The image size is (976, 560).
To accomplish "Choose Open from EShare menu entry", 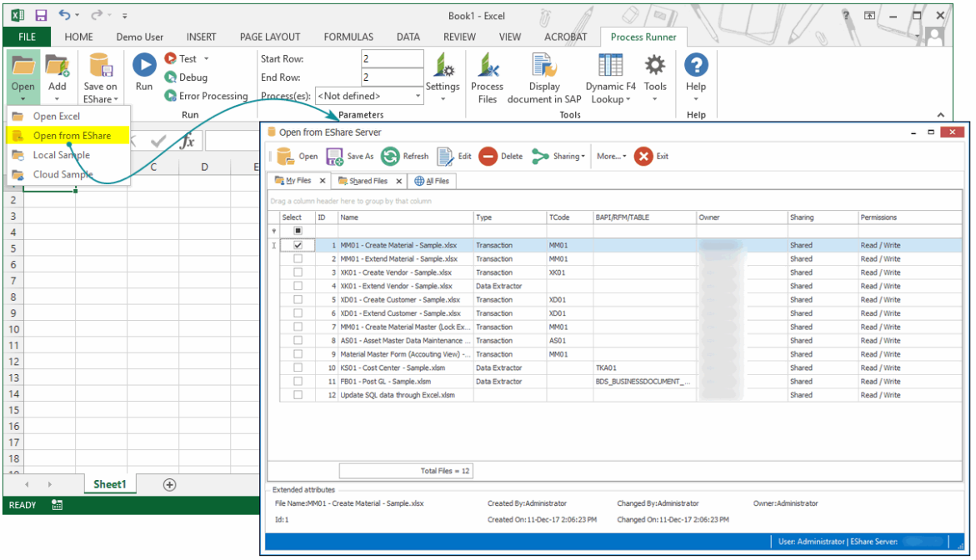I will pyautogui.click(x=68, y=136).
